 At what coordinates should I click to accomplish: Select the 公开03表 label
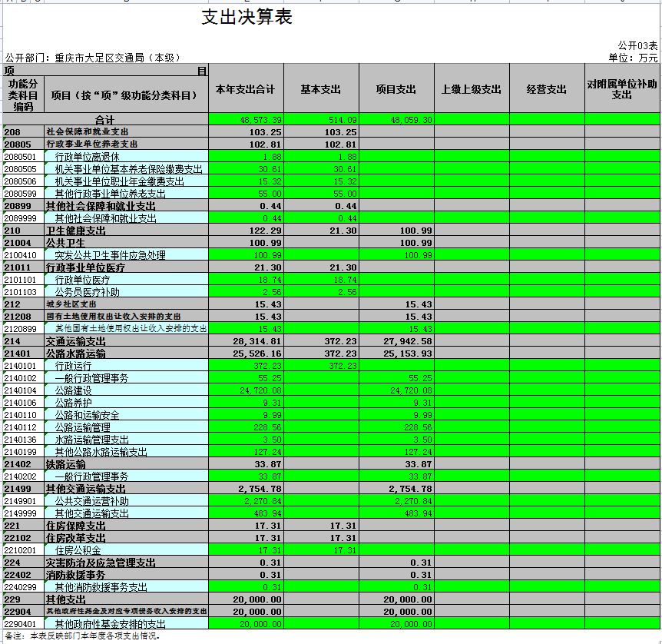(x=637, y=45)
